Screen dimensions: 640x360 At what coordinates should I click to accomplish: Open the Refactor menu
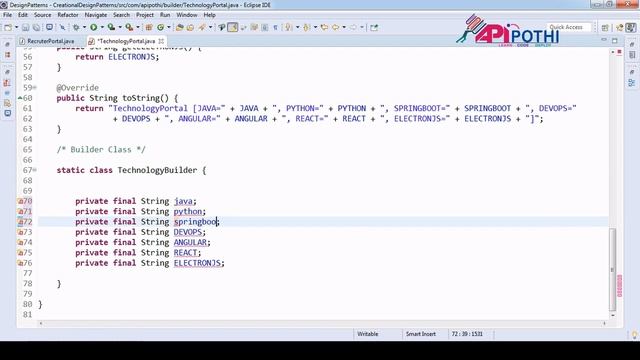pyautogui.click(x=68, y=15)
